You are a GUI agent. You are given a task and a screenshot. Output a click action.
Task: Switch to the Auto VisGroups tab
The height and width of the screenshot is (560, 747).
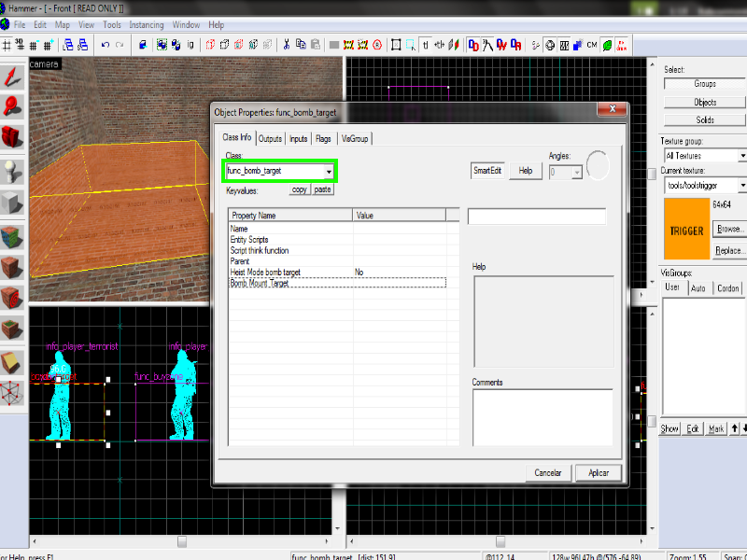[698, 288]
